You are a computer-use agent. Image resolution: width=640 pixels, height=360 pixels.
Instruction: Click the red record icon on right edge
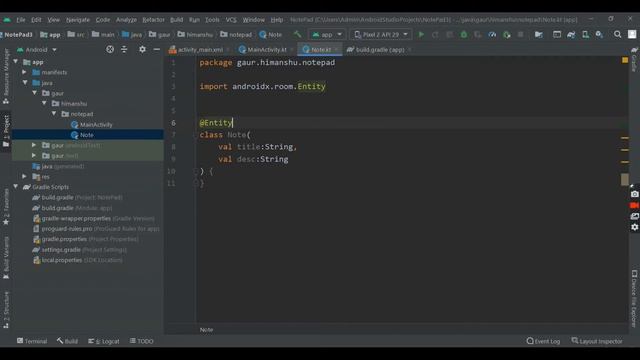(x=634, y=205)
